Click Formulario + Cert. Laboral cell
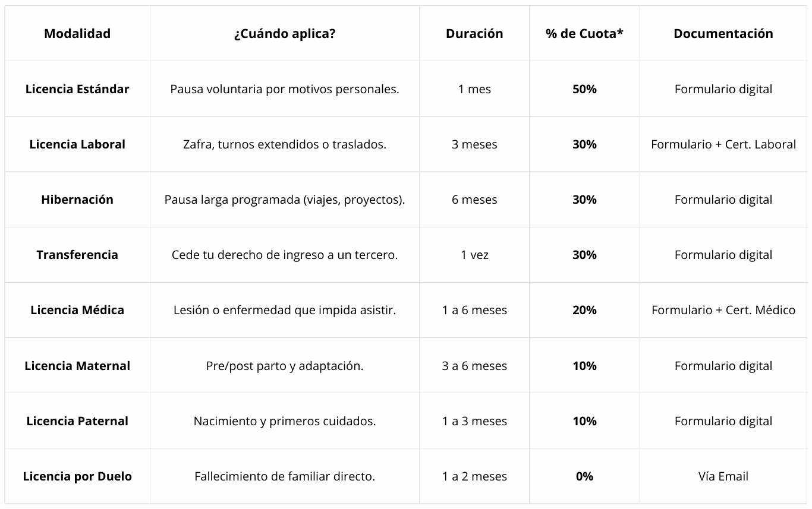 [x=723, y=144]
